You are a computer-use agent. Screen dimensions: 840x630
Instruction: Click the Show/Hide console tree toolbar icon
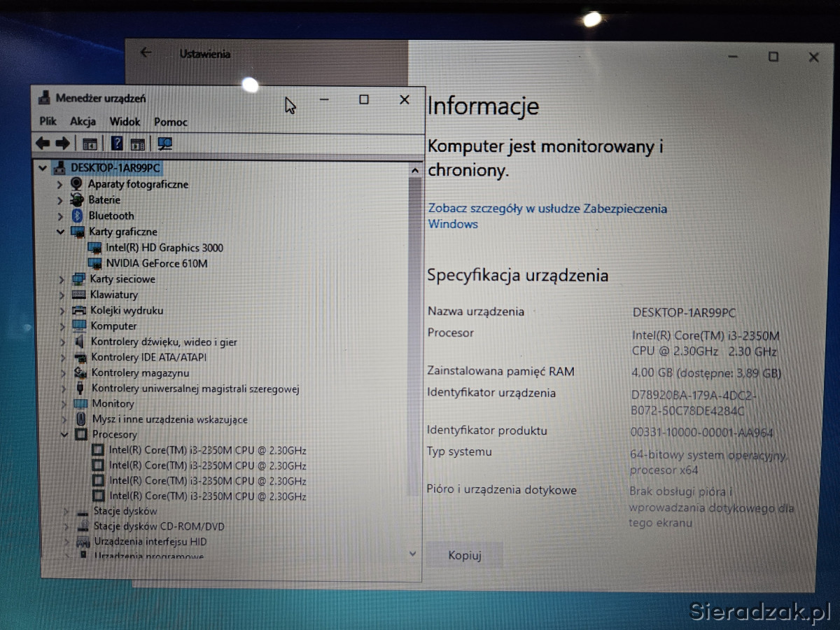pos(90,144)
